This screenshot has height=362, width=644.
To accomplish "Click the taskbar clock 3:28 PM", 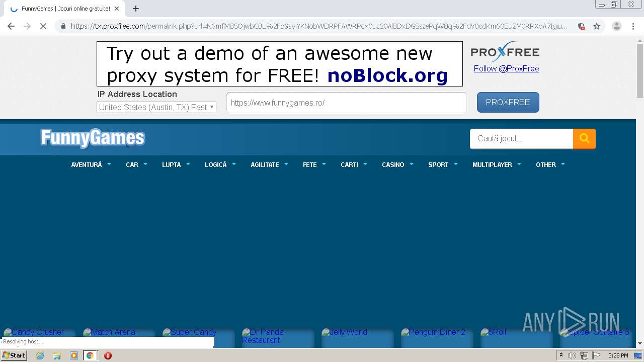I will click(x=618, y=355).
